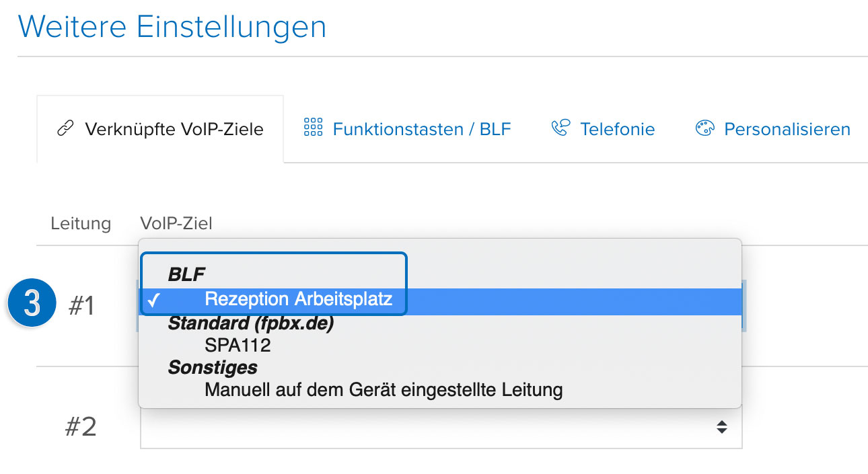Select the Verknüpfte VoIP-Ziele tab label
Screen dimensions: 868x474
click(174, 129)
